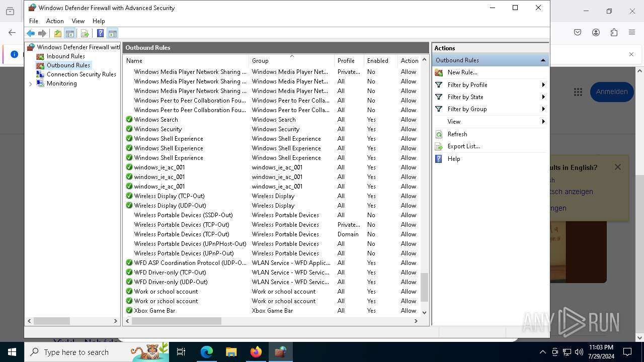The width and height of the screenshot is (644, 362).
Task: Click the Filter by Group funnel icon
Action: pyautogui.click(x=439, y=109)
